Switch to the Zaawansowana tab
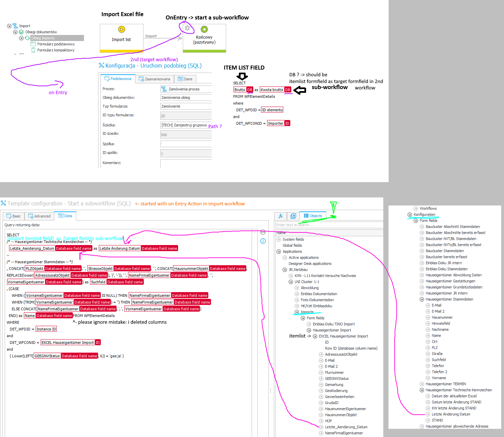 [x=155, y=79]
